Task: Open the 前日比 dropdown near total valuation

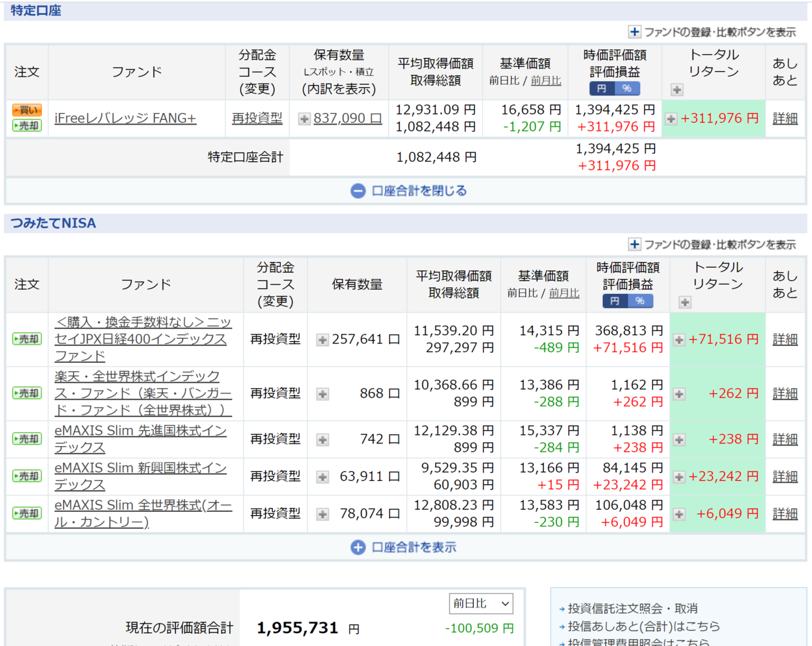Action: coord(481,603)
